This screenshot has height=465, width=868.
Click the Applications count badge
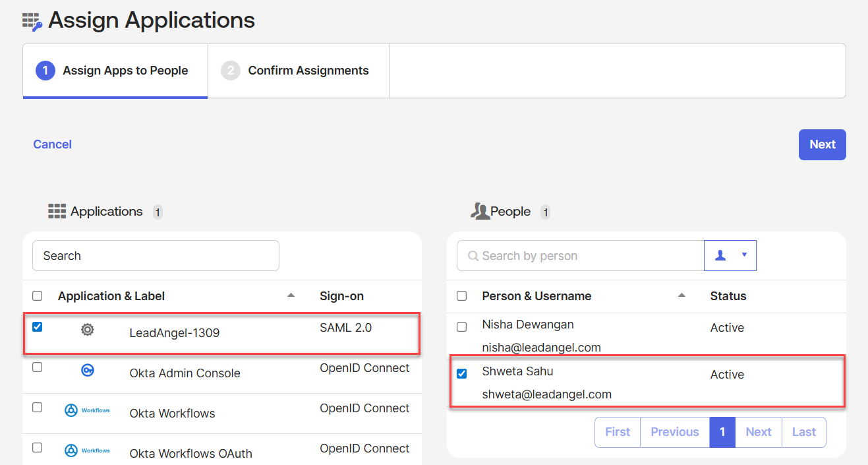(x=158, y=212)
